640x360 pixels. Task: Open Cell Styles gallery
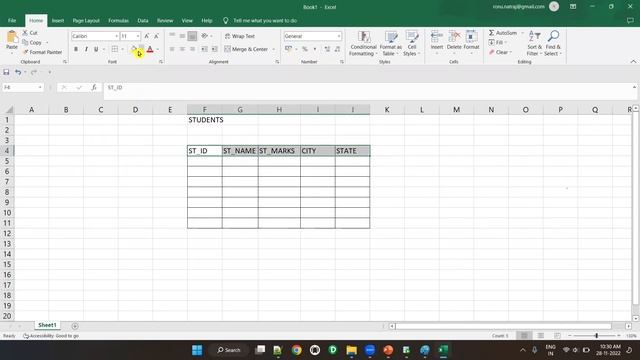pos(411,43)
